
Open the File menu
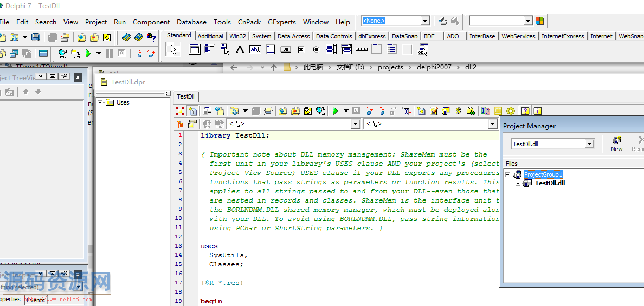(x=4, y=22)
